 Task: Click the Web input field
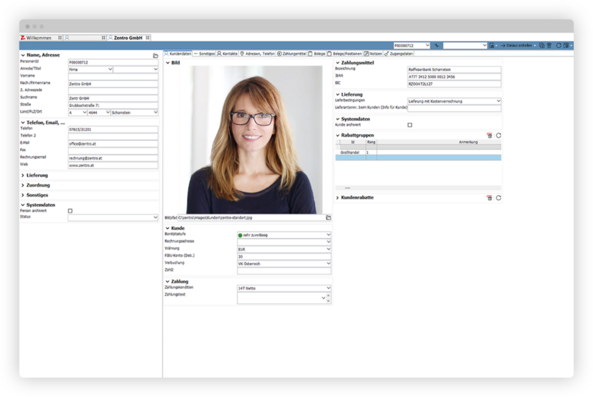[x=113, y=166]
